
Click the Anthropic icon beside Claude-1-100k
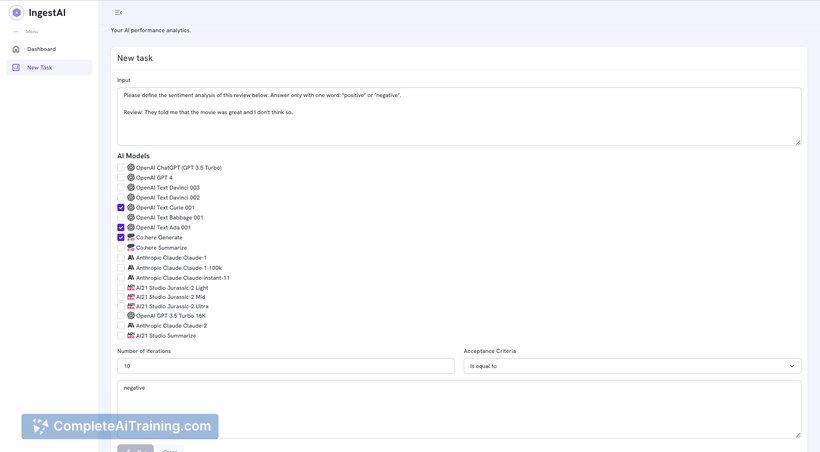131,267
